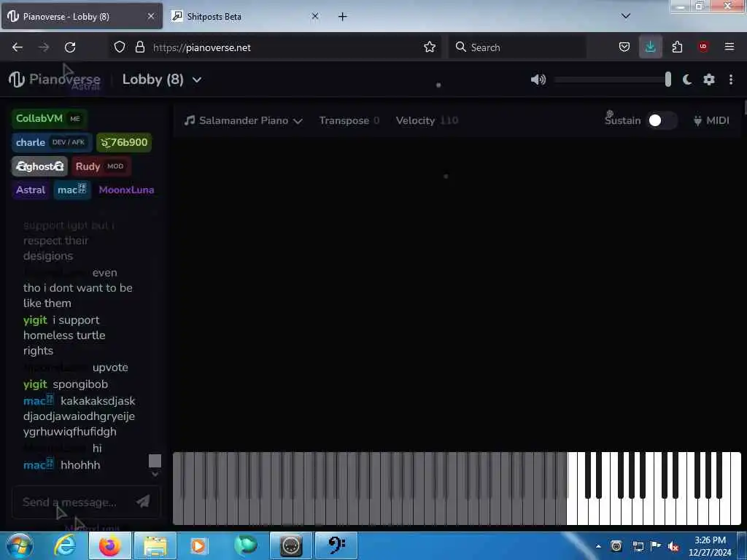This screenshot has height=560, width=747.
Task: Open a new browser tab
Action: (343, 17)
